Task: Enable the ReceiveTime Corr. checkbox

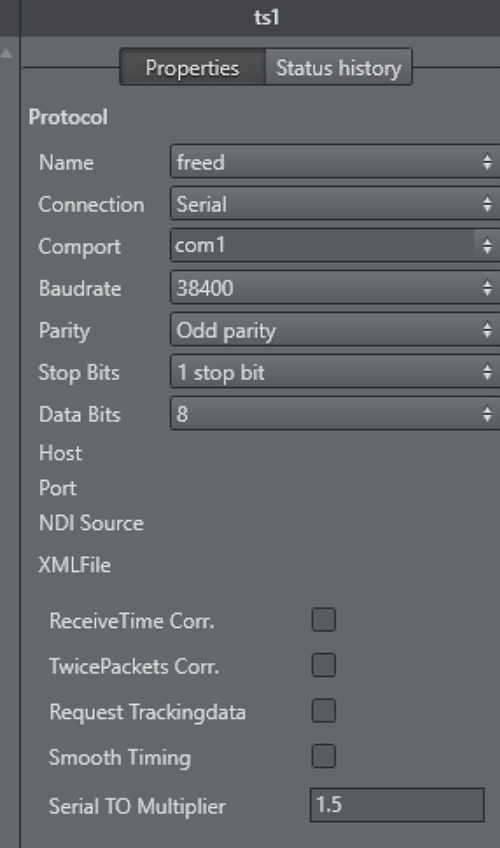Action: (x=323, y=620)
